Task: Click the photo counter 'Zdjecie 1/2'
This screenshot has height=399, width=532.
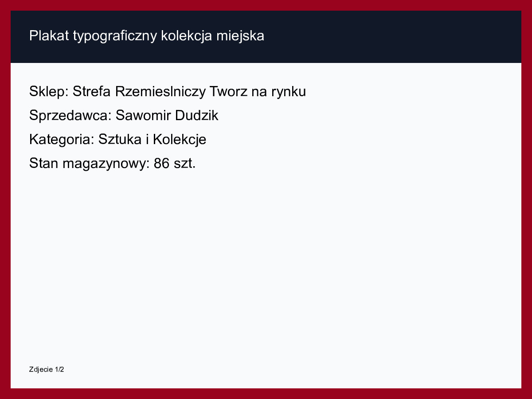Action: pyautogui.click(x=47, y=369)
